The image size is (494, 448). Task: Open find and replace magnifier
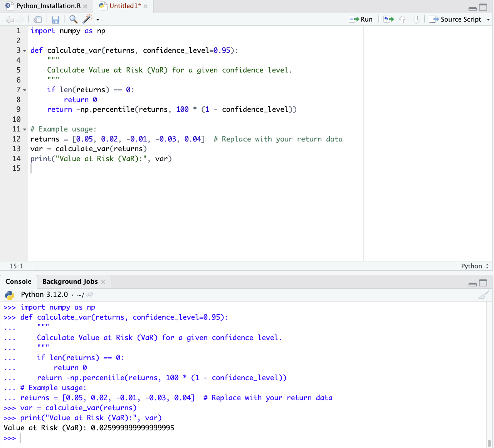73,19
